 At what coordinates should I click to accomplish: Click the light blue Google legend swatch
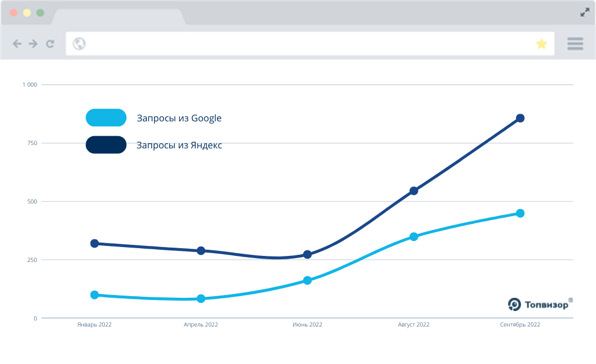coord(106,118)
